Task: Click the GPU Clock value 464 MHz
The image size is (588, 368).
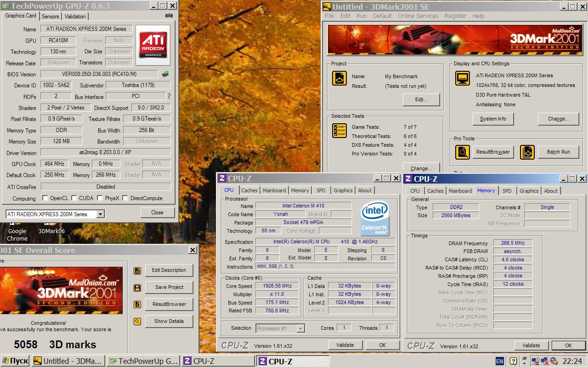Action: click(54, 163)
